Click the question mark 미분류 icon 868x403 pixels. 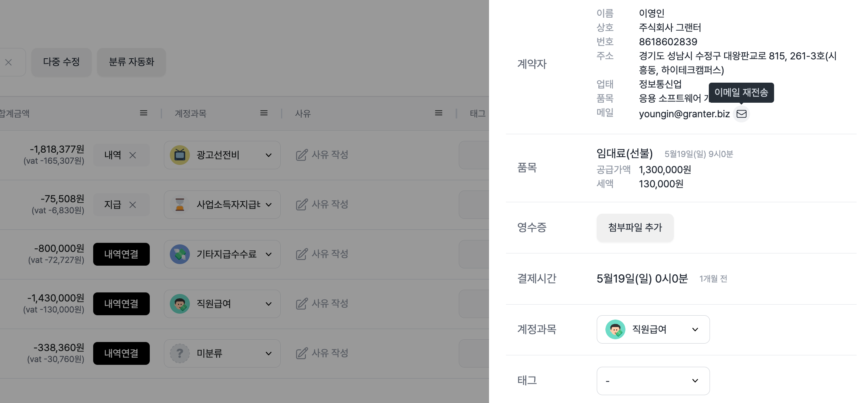(x=180, y=353)
